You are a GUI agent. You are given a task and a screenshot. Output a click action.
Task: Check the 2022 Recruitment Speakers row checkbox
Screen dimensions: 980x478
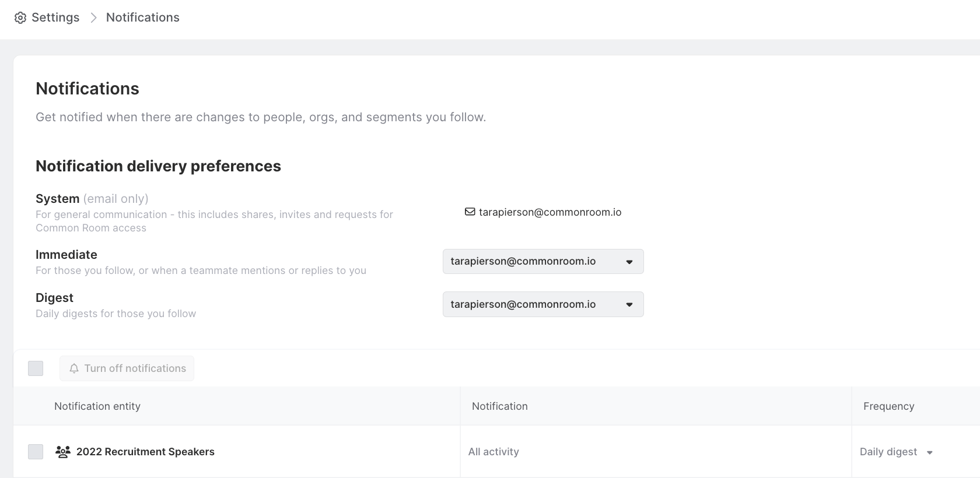pos(36,452)
